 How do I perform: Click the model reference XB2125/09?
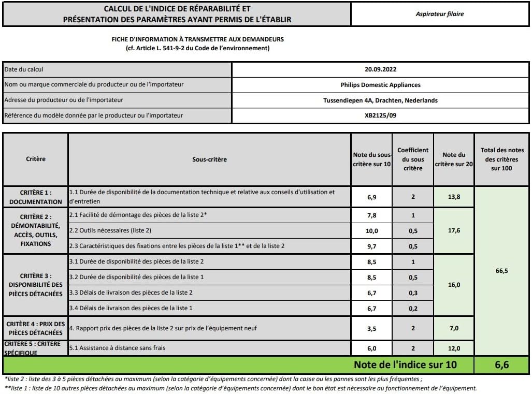(380, 116)
